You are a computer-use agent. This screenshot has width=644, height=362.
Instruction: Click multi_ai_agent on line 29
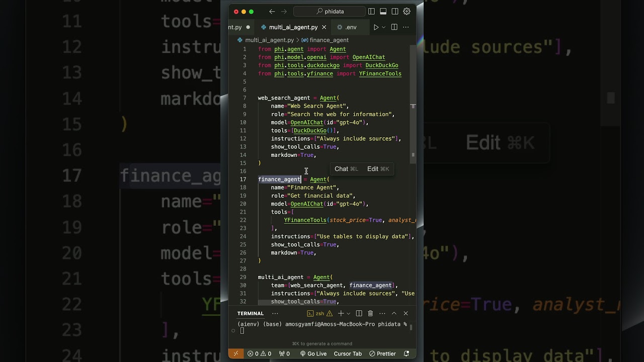(x=281, y=277)
